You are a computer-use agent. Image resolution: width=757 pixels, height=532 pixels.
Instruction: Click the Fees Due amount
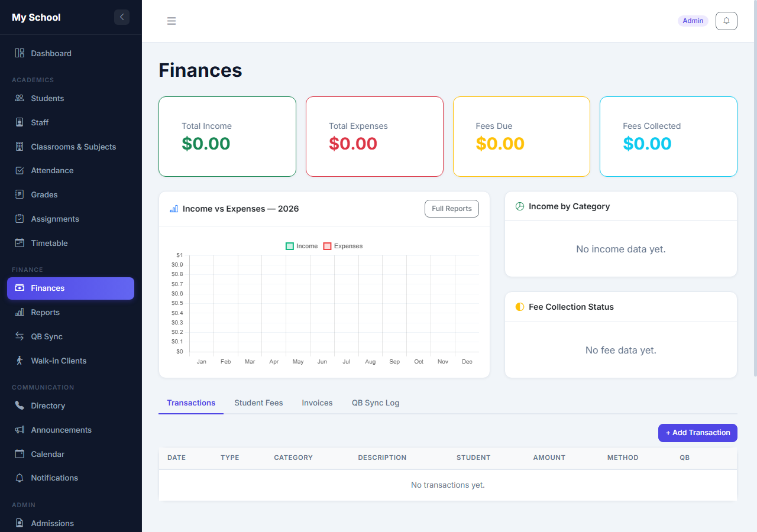[x=500, y=144]
